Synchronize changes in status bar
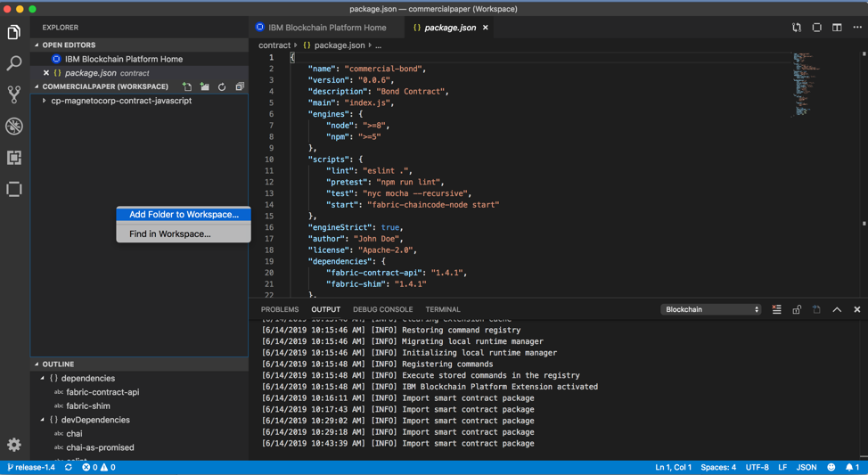 (68, 467)
